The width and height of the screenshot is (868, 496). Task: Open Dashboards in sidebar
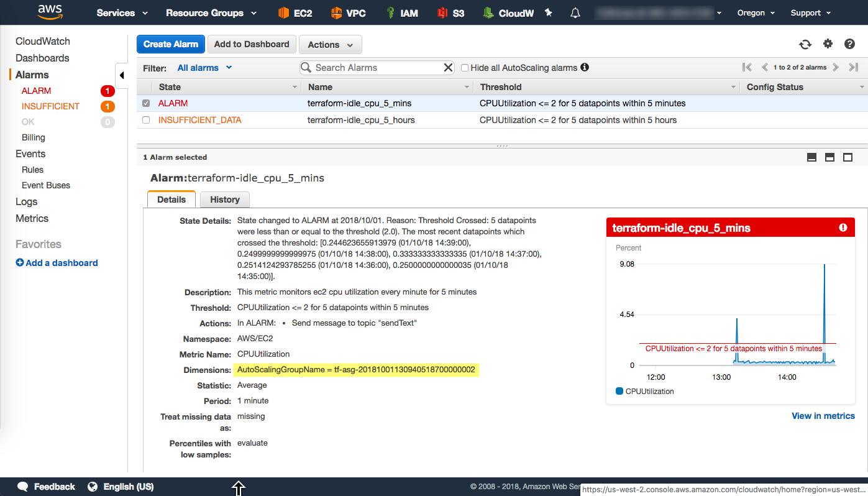(42, 58)
